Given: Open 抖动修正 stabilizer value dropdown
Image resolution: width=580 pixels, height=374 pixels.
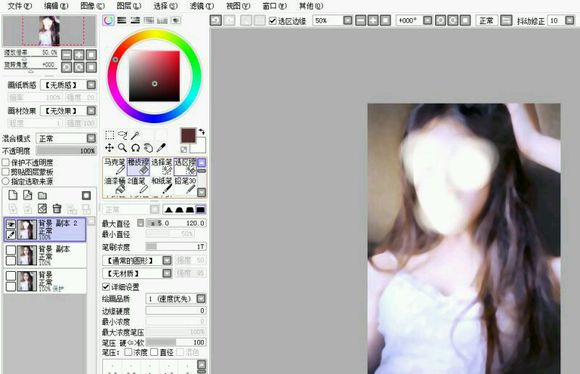Looking at the screenshot, I should (x=570, y=20).
